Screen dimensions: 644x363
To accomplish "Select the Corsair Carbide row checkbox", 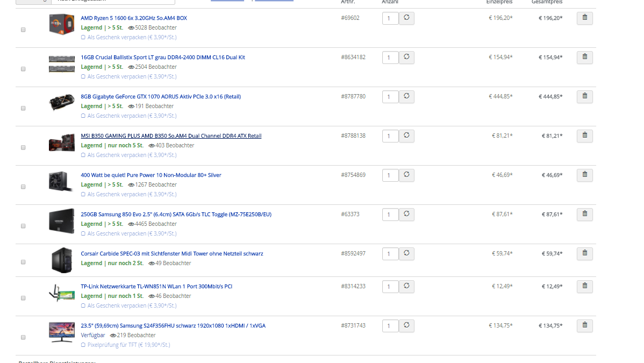I will point(23,262).
